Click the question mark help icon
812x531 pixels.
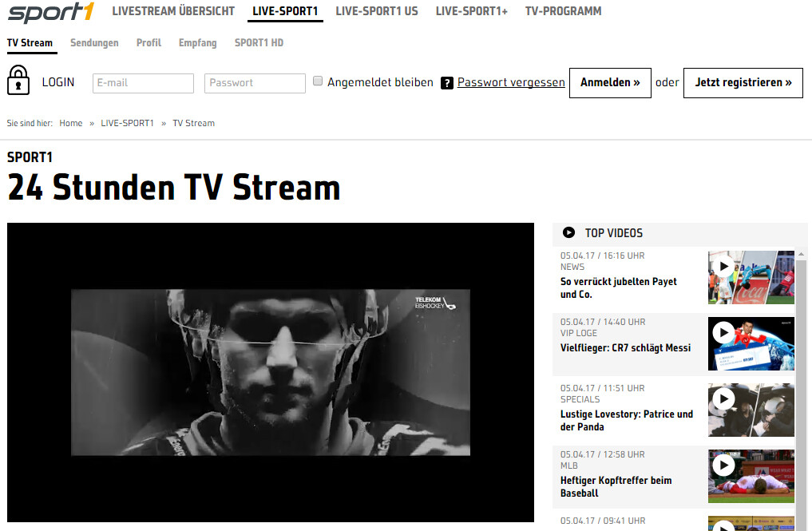447,83
